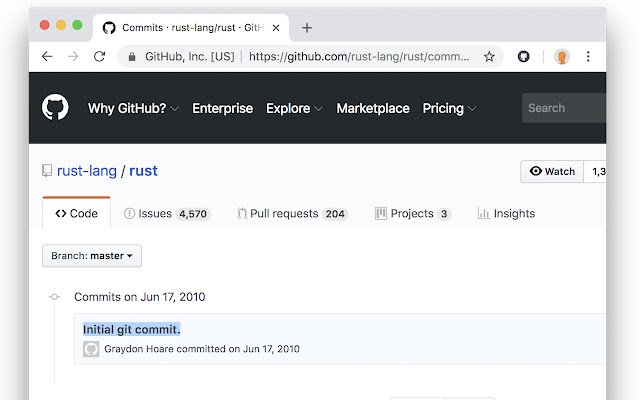
Task: Switch to the Issues tab
Action: (167, 213)
